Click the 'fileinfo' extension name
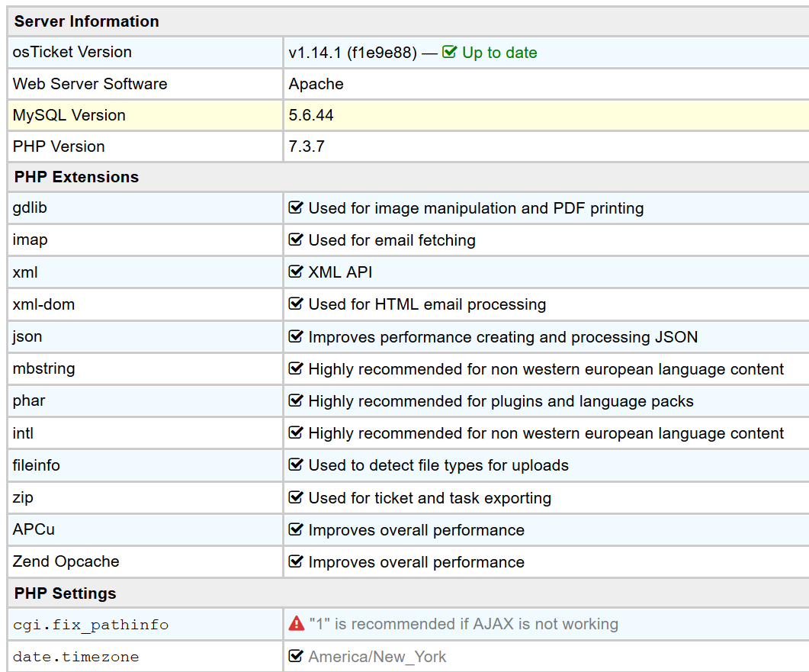The height and width of the screenshot is (672, 809). [x=37, y=465]
